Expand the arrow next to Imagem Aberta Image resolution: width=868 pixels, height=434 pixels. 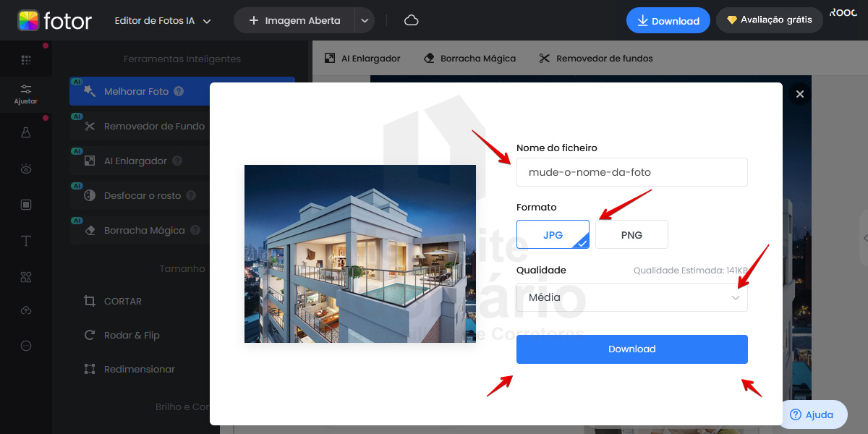click(x=365, y=21)
